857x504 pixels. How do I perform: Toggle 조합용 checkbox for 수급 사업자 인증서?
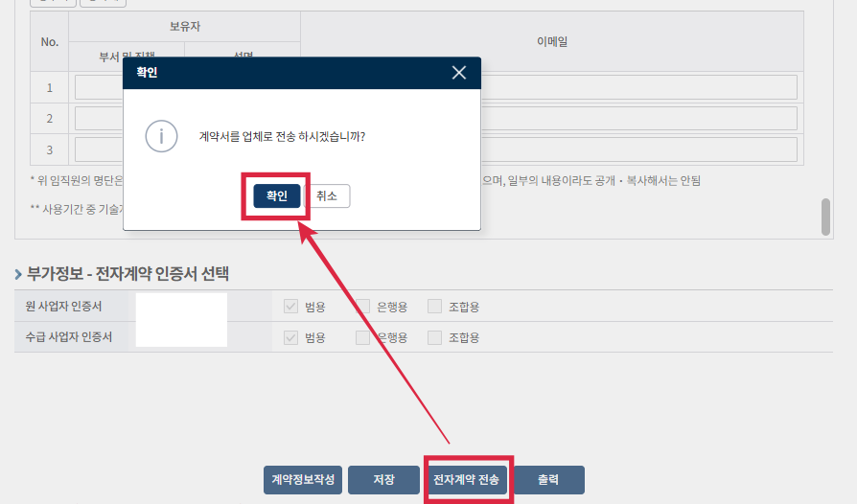click(434, 337)
